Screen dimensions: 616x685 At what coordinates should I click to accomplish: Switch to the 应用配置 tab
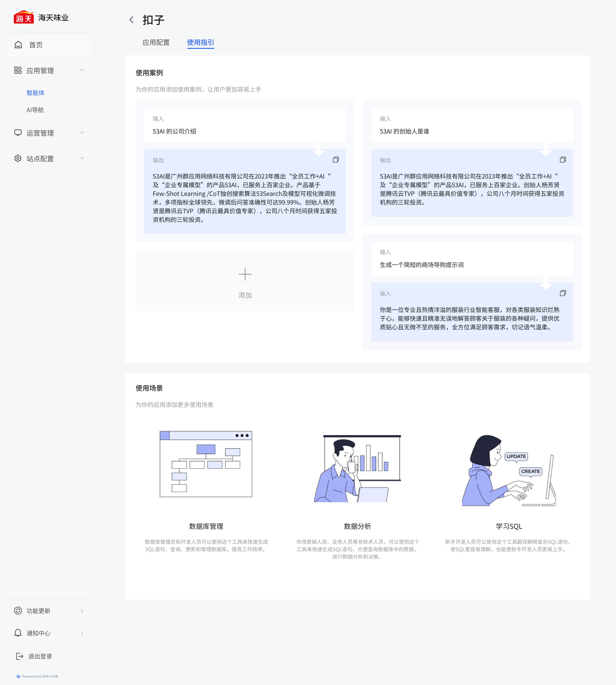coord(156,42)
